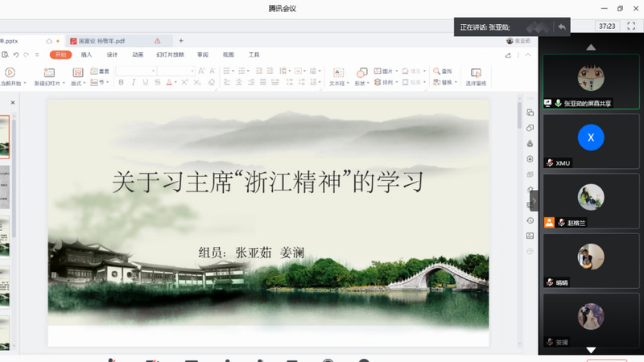Collapse the participant video panel
644x362 pixels.
(x=534, y=201)
